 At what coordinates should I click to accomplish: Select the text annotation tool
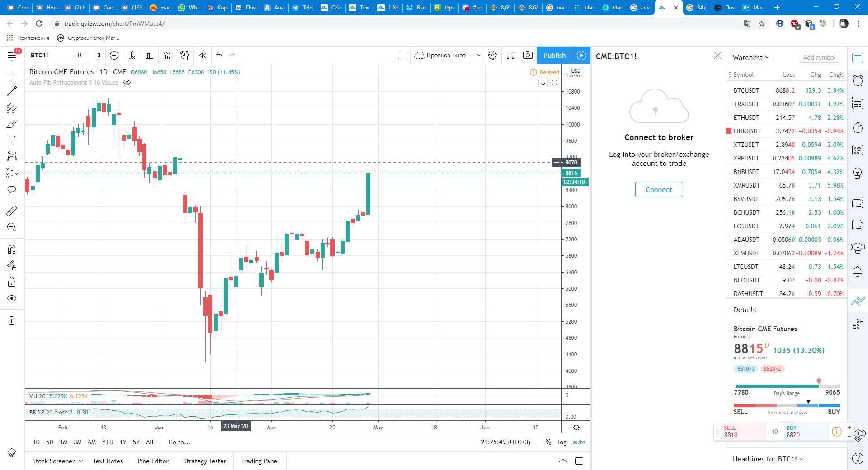[x=12, y=140]
